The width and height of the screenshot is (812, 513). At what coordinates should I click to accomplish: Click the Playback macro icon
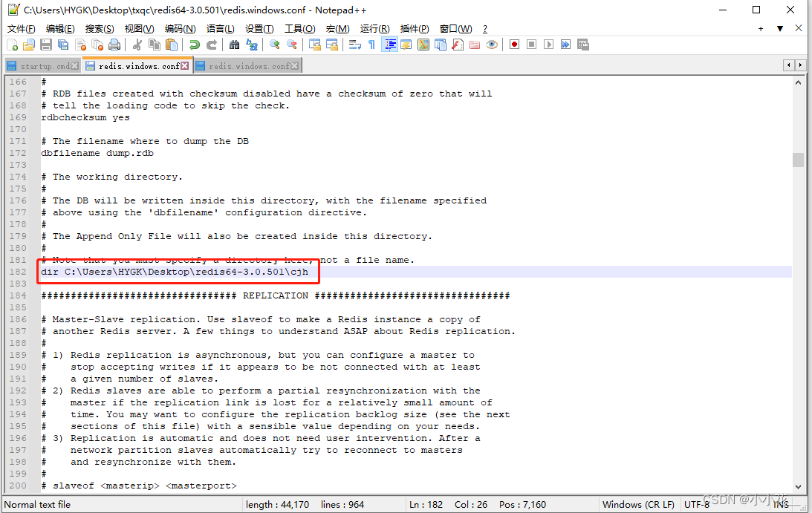549,45
